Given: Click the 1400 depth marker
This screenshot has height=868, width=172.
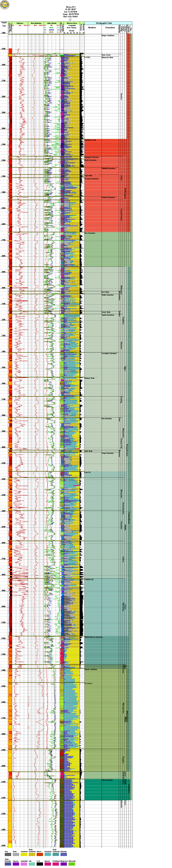Looking at the screenshot, I should click(4, 33).
